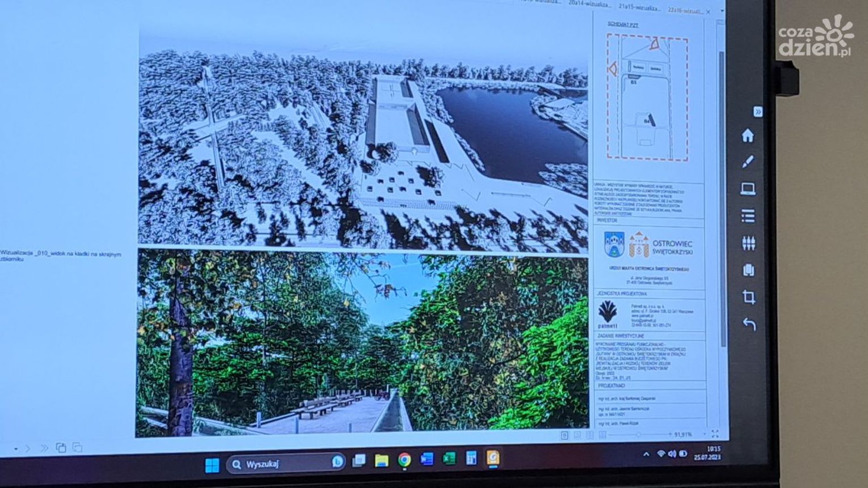
Task: Switch to the 20a14-wizualiza tab
Action: click(590, 5)
